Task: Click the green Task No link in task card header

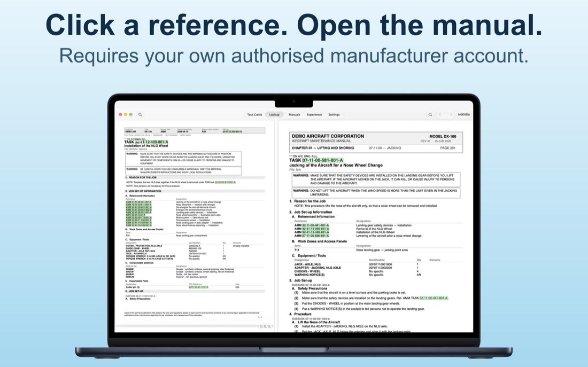Action: [x=232, y=132]
